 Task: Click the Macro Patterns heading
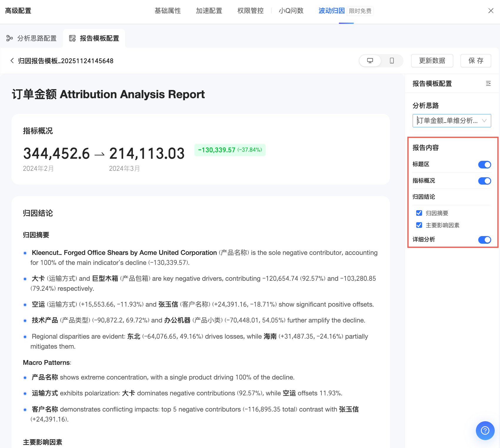tap(47, 362)
